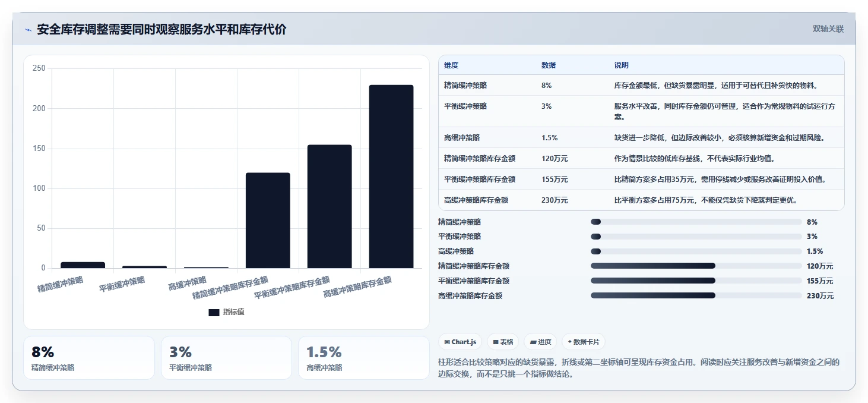Click the x-axis label 平衡缓冲策略库存金额 under the chart
868x403 pixels.
[292, 288]
